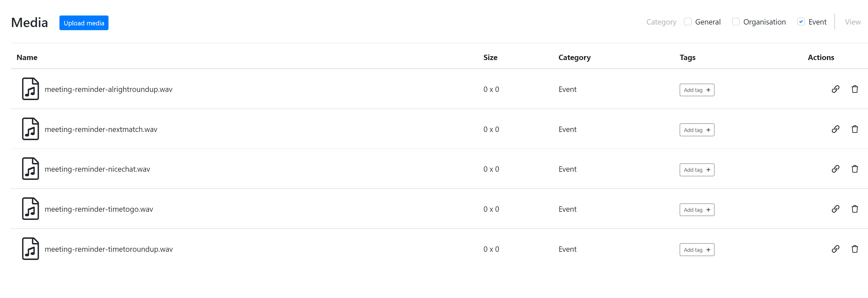This screenshot has height=298, width=868.
Task: Copy link for meeting-reminder-alrightroundup.wav
Action: pos(835,89)
